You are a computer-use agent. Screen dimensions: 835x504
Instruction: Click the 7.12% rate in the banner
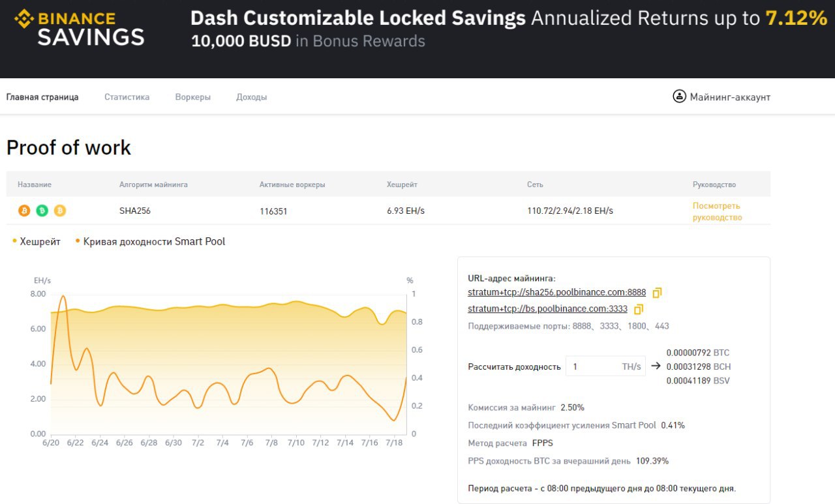[x=797, y=18]
